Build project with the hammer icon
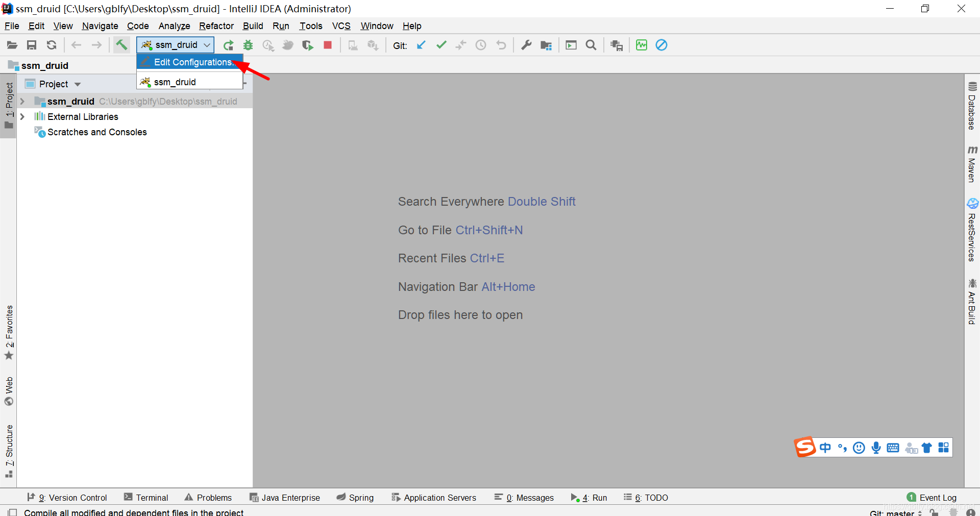Image resolution: width=980 pixels, height=516 pixels. point(121,45)
